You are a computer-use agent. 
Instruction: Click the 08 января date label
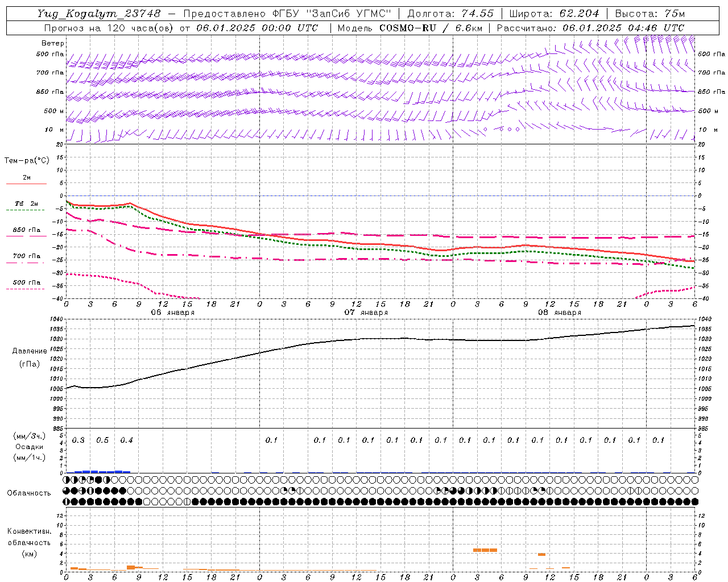pos(559,313)
